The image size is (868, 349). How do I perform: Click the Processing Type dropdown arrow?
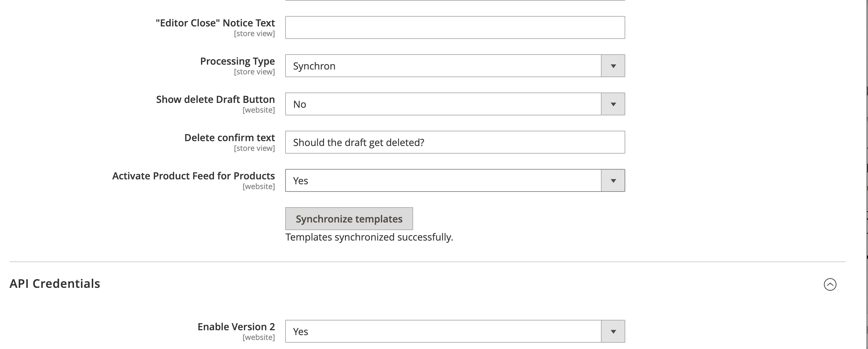coord(613,66)
